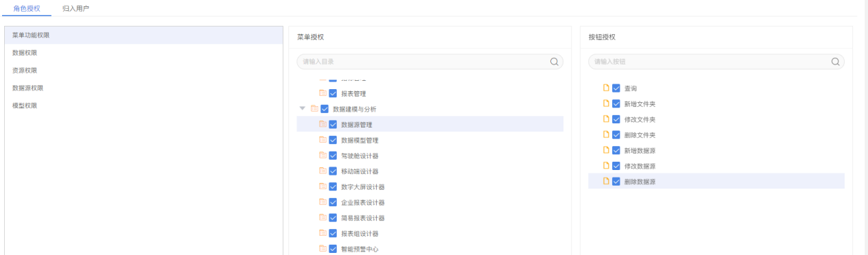Uncheck the 报表管理 checkbox

[x=333, y=93]
